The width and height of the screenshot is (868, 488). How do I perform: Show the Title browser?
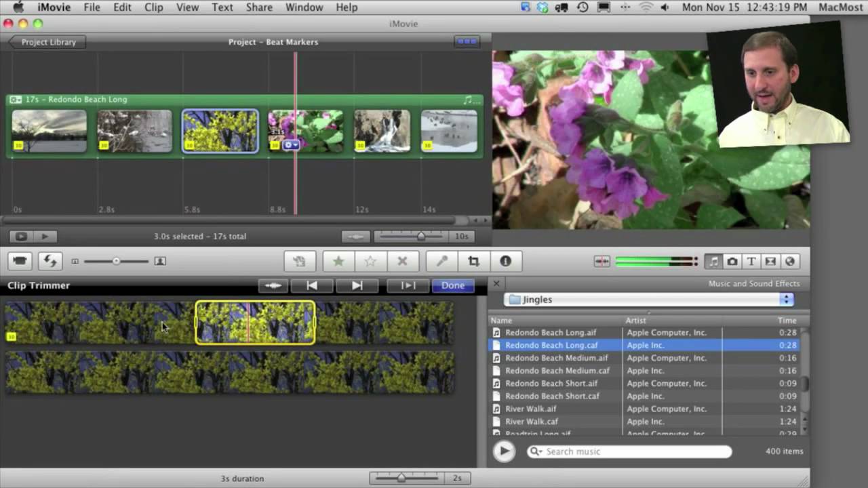pyautogui.click(x=751, y=262)
